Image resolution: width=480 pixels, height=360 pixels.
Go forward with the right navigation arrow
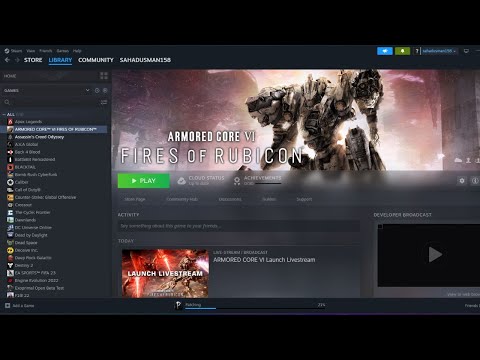[x=17, y=60]
